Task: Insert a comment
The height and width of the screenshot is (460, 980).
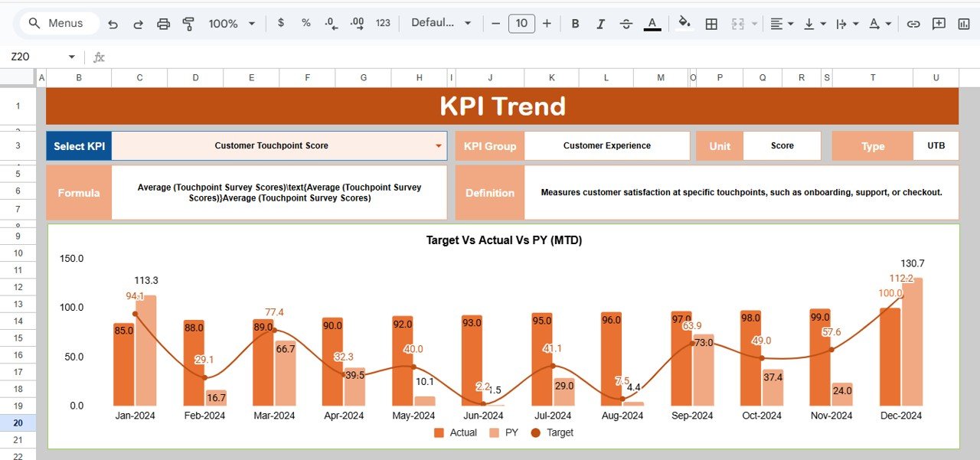Action: click(938, 24)
